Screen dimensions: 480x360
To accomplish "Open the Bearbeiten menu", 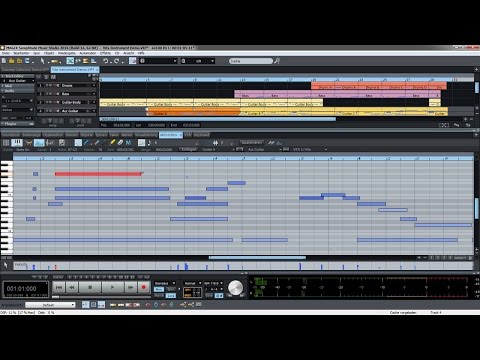I will click(21, 53).
